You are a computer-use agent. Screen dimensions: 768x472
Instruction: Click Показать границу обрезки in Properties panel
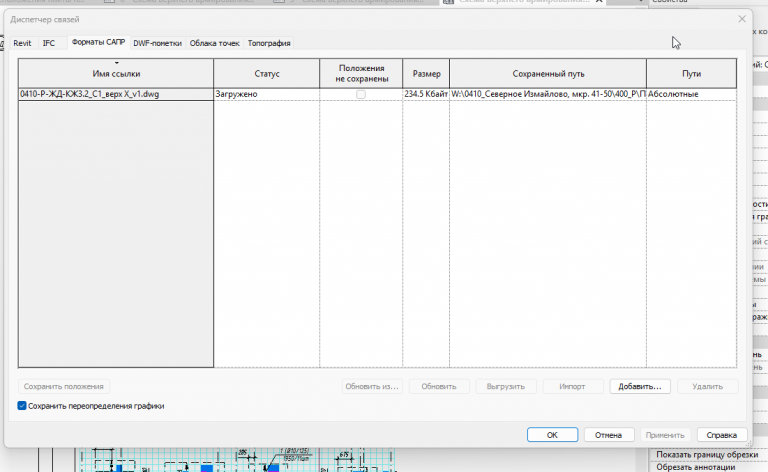pos(707,454)
